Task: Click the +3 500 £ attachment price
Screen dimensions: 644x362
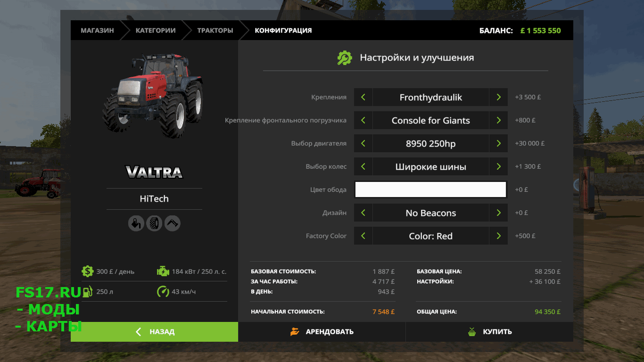Action: click(x=528, y=97)
